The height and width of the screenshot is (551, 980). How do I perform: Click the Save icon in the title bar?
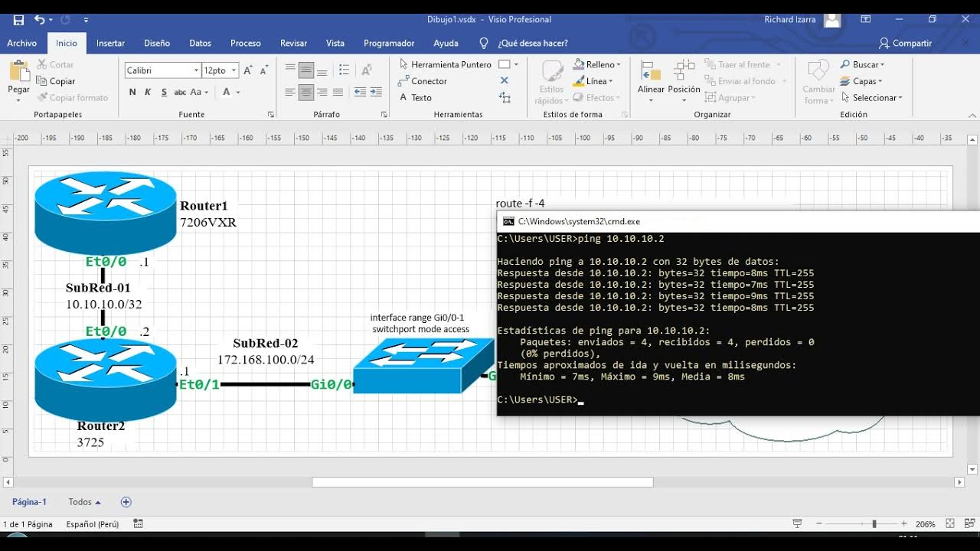click(18, 20)
